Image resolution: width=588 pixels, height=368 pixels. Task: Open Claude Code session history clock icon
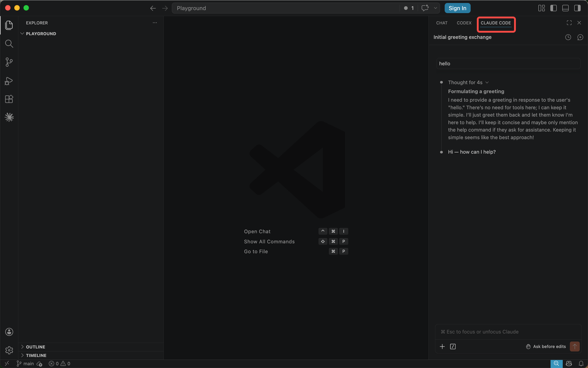568,37
